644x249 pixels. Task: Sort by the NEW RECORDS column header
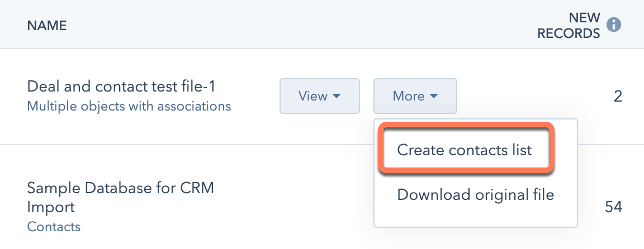(x=569, y=26)
